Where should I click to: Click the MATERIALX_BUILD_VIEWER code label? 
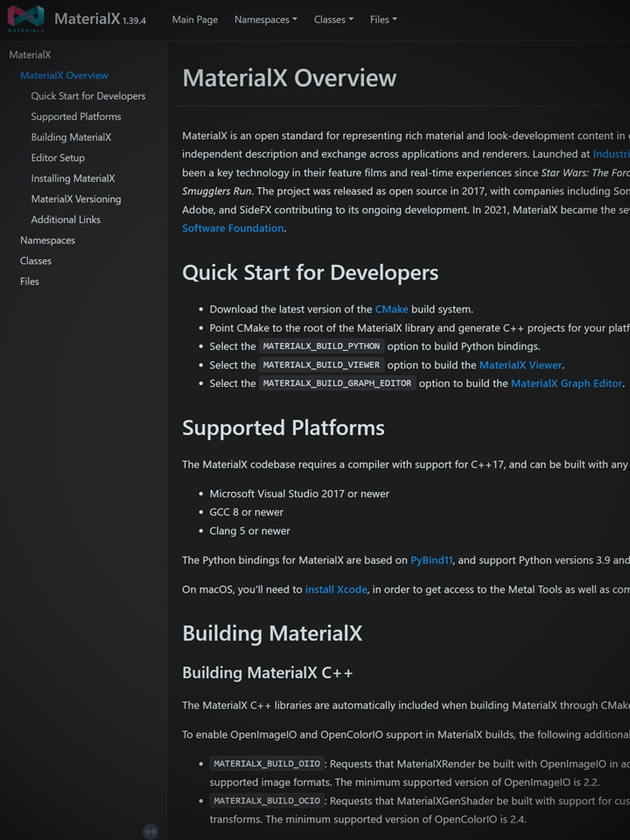(322, 365)
